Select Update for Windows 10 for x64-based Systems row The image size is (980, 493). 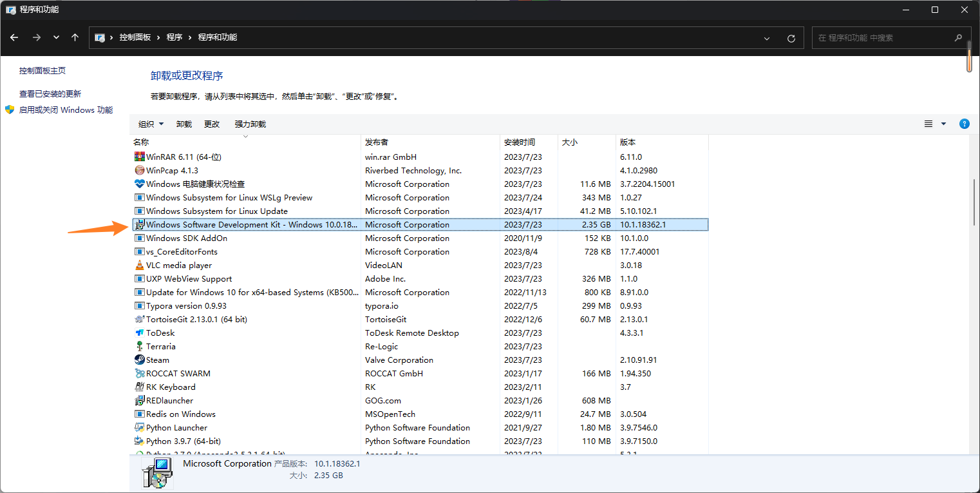coord(420,292)
